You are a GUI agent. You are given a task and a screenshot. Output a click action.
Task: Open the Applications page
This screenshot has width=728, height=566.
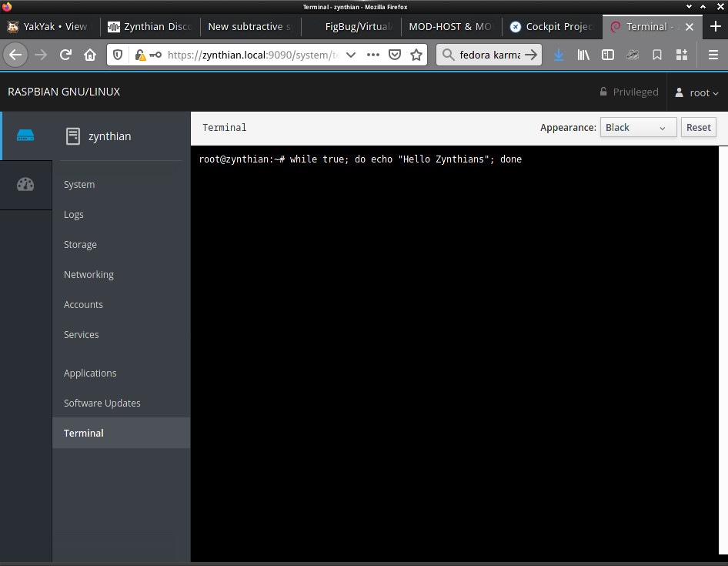point(121,373)
